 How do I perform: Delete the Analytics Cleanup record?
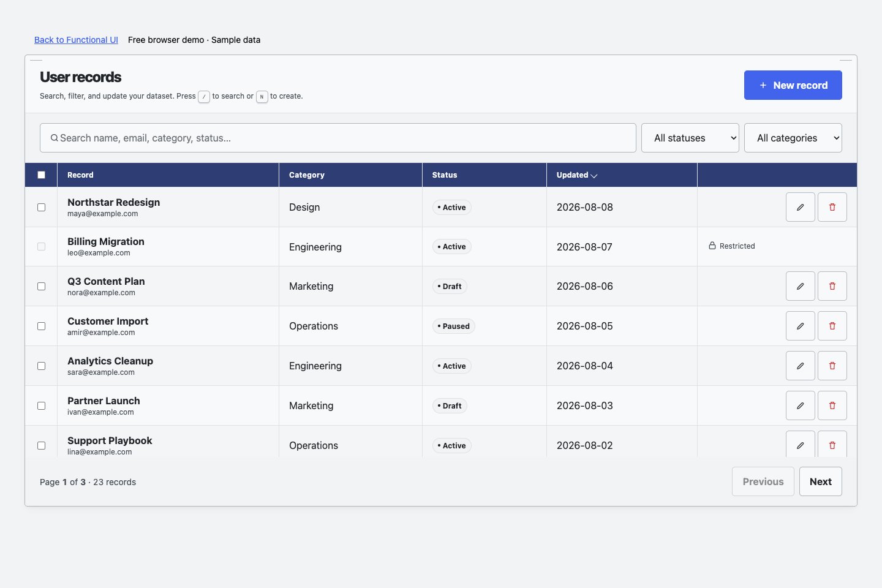tap(832, 366)
